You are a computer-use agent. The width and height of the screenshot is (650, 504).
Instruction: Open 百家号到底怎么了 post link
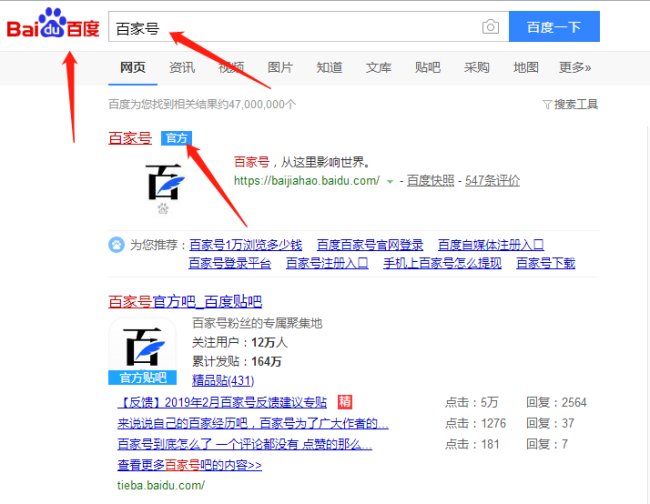tap(245, 444)
